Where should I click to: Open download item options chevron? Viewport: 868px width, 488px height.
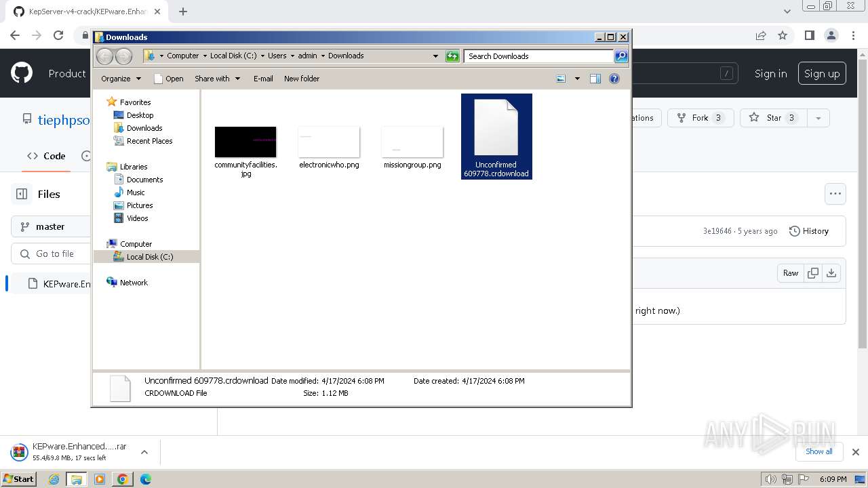[x=144, y=452]
